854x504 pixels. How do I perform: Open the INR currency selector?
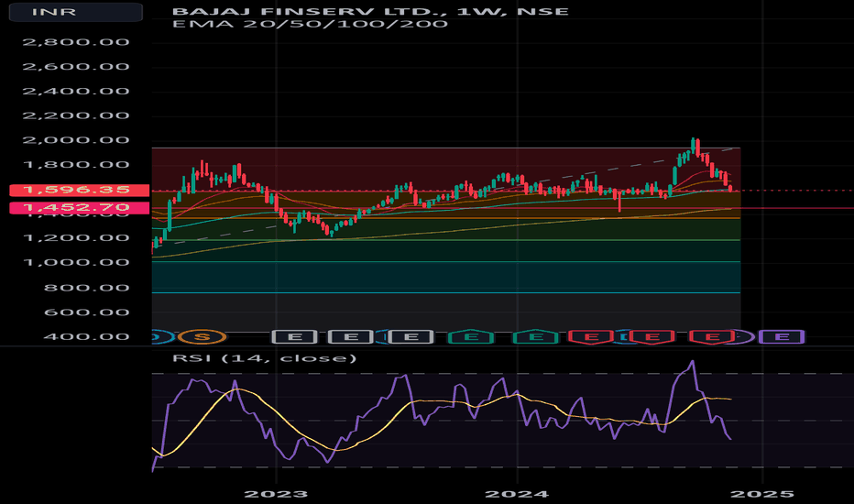pyautogui.click(x=76, y=12)
